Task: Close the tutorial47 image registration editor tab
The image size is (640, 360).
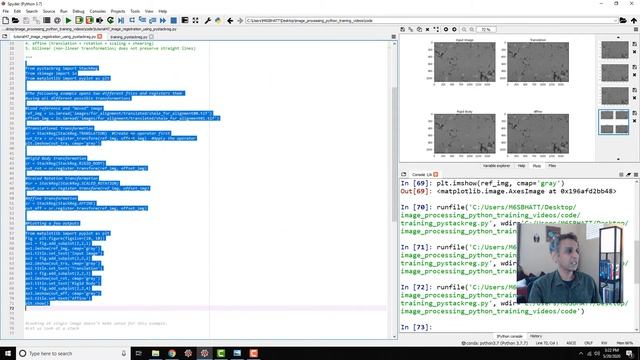Action: pos(100,37)
